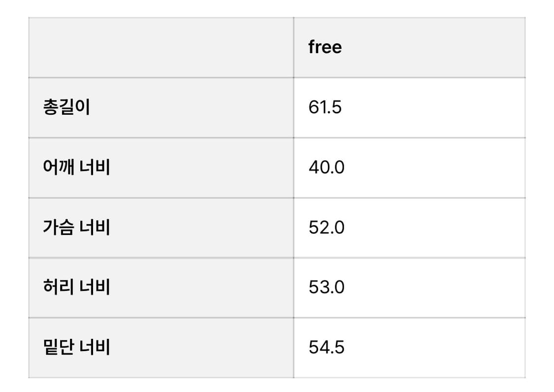
Task: Click the word 밑단 in the table
Action: pyautogui.click(x=59, y=348)
